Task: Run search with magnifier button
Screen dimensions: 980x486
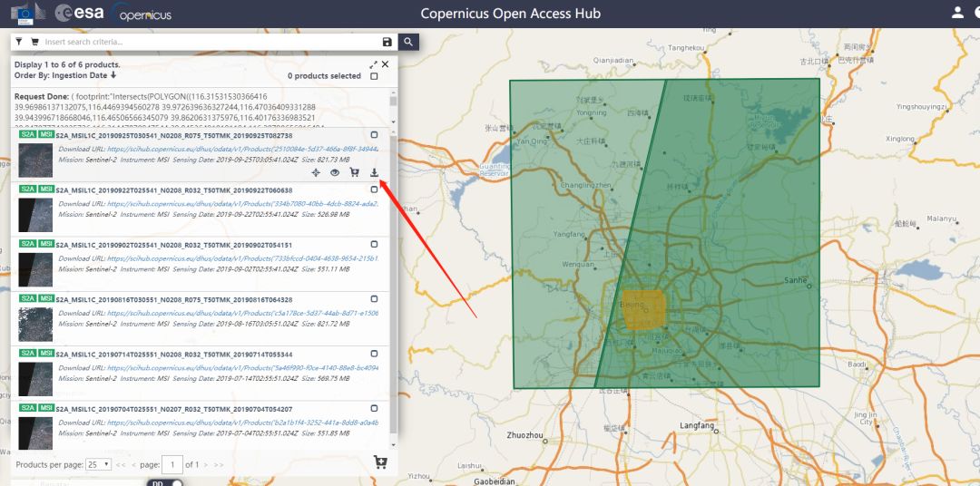Action: point(408,42)
